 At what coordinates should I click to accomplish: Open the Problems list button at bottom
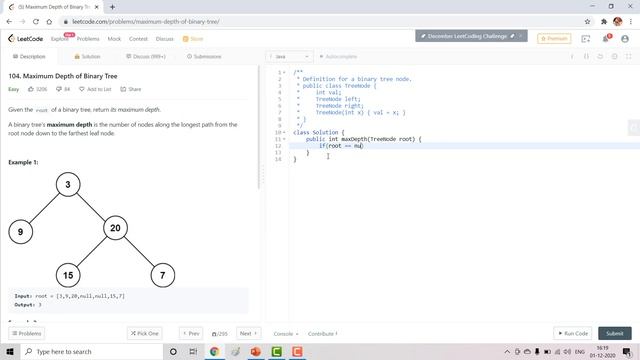click(x=27, y=333)
